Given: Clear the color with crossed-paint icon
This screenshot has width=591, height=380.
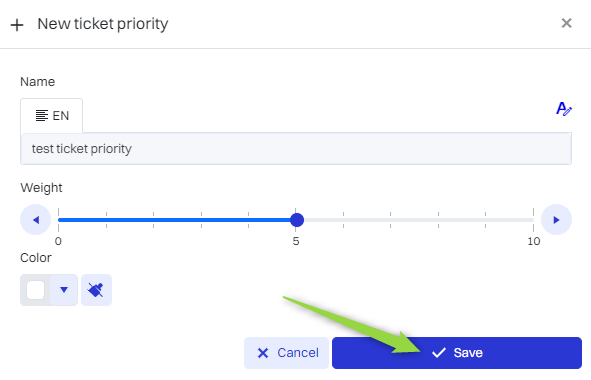Looking at the screenshot, I should tap(96, 290).
